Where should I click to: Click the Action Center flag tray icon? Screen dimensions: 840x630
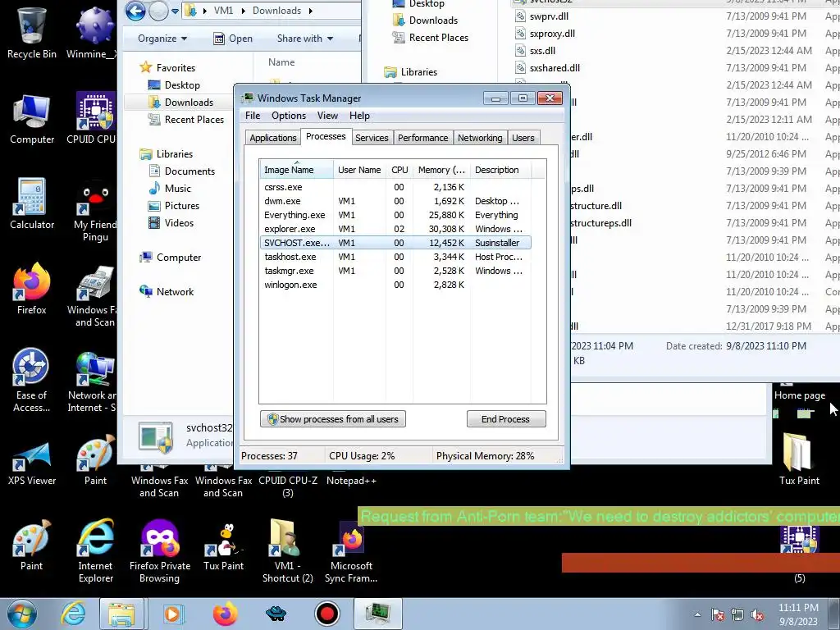point(718,614)
